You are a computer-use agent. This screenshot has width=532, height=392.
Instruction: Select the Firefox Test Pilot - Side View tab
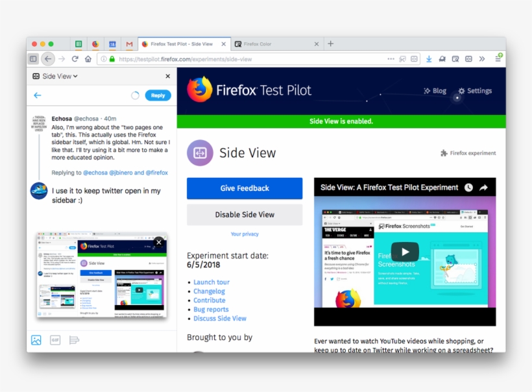(184, 43)
